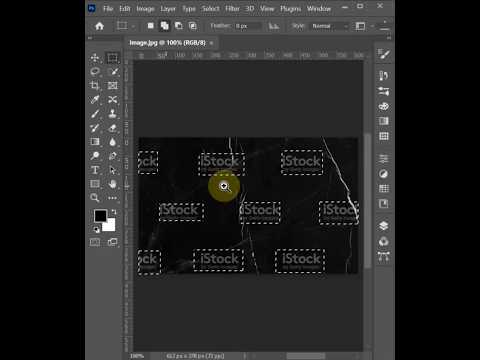Select the Horizontal Type tool
The image size is (480, 360).
click(x=95, y=170)
